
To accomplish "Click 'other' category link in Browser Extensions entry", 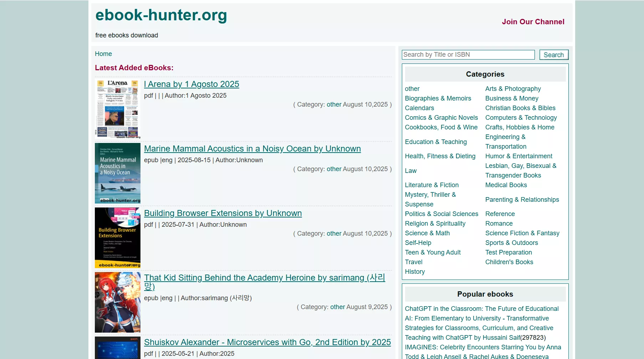I will click(x=334, y=234).
